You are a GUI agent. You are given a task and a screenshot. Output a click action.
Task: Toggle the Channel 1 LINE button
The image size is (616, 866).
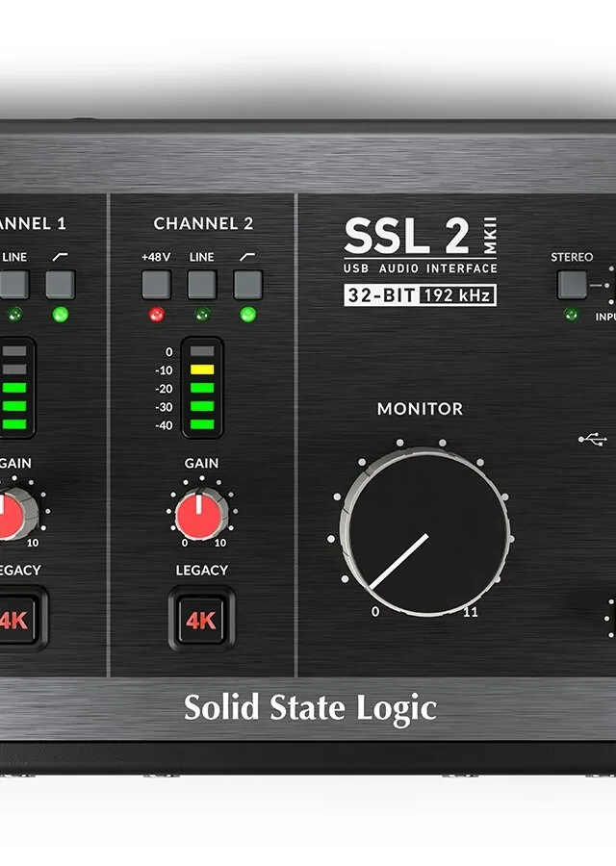point(13,285)
